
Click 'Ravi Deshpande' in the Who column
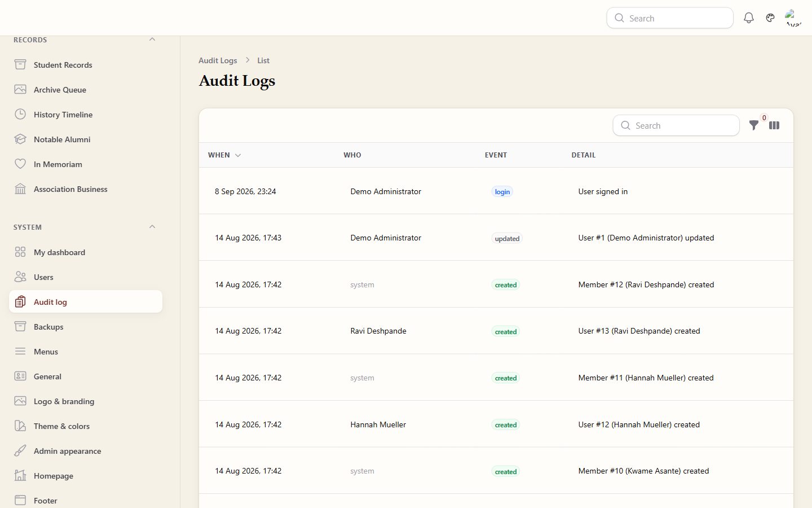(x=378, y=331)
